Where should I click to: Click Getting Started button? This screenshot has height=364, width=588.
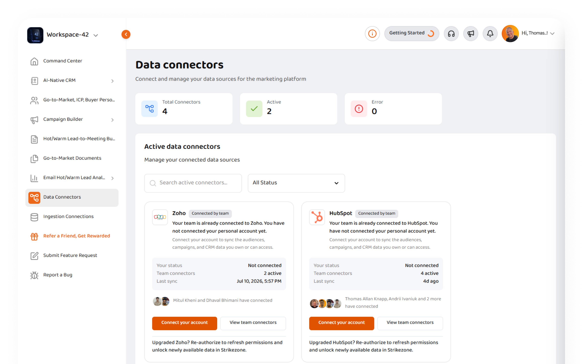point(412,33)
